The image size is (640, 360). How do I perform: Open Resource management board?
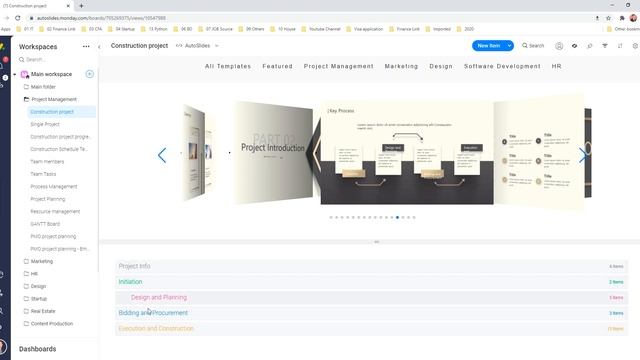point(55,211)
